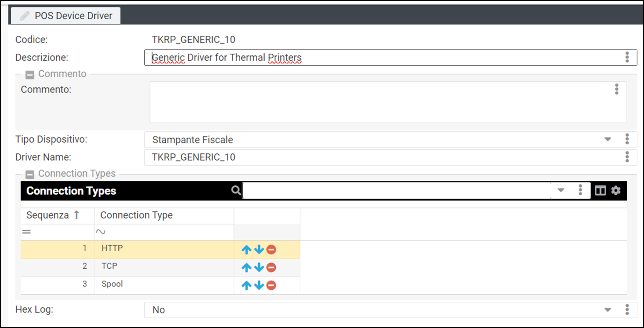
Task: Open Connection Types grid settings gear
Action: 616,190
